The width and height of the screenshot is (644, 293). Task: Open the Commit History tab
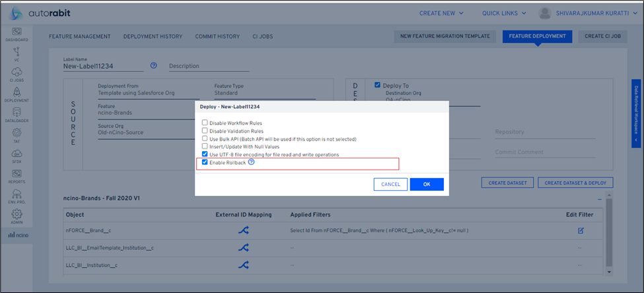click(217, 36)
